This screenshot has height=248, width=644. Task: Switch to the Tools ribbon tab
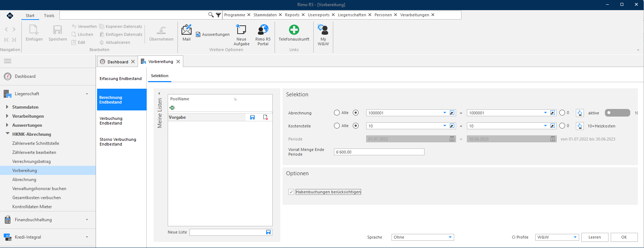pyautogui.click(x=49, y=16)
